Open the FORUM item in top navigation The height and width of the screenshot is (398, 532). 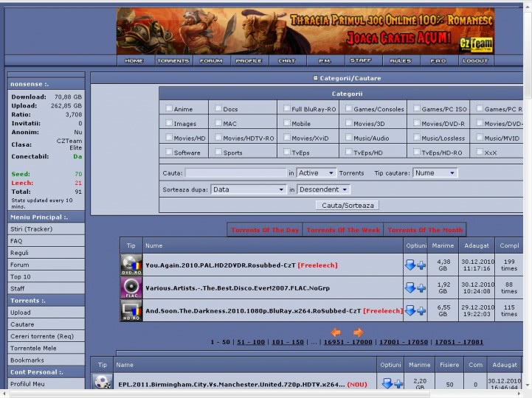tap(211, 60)
